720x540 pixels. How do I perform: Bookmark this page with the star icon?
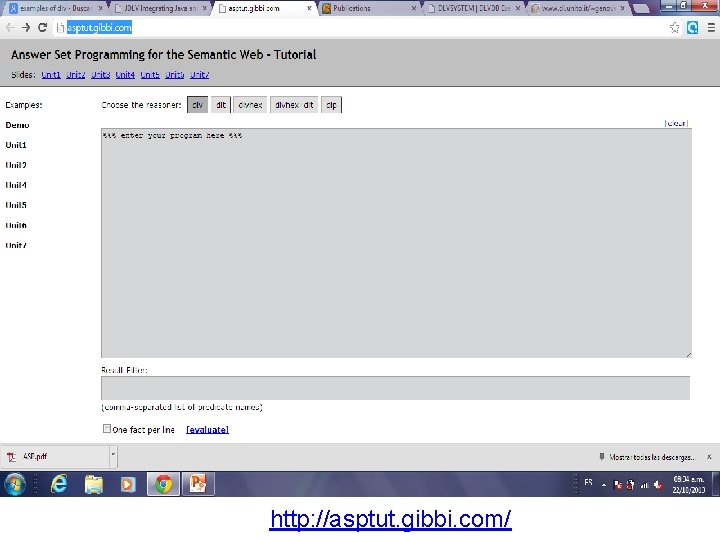(x=674, y=28)
